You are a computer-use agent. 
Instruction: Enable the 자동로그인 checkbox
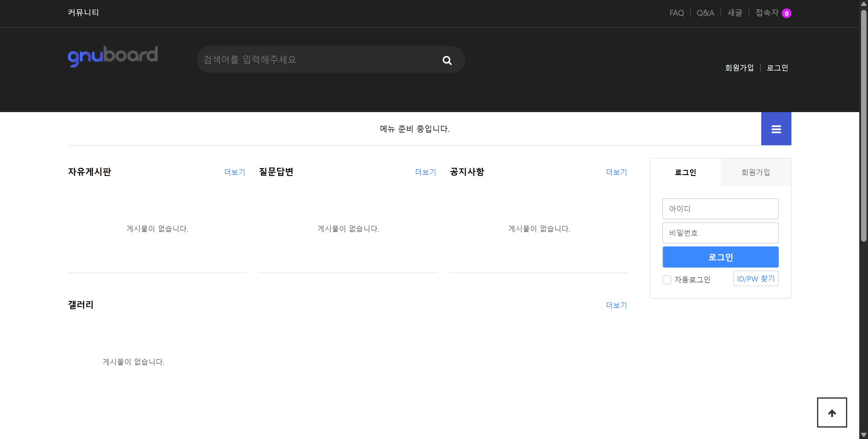coord(667,280)
